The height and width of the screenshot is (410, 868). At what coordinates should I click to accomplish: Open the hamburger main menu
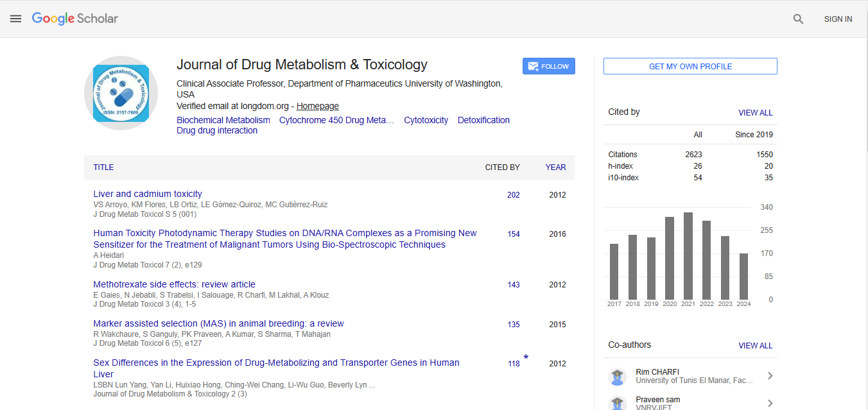pyautogui.click(x=16, y=19)
